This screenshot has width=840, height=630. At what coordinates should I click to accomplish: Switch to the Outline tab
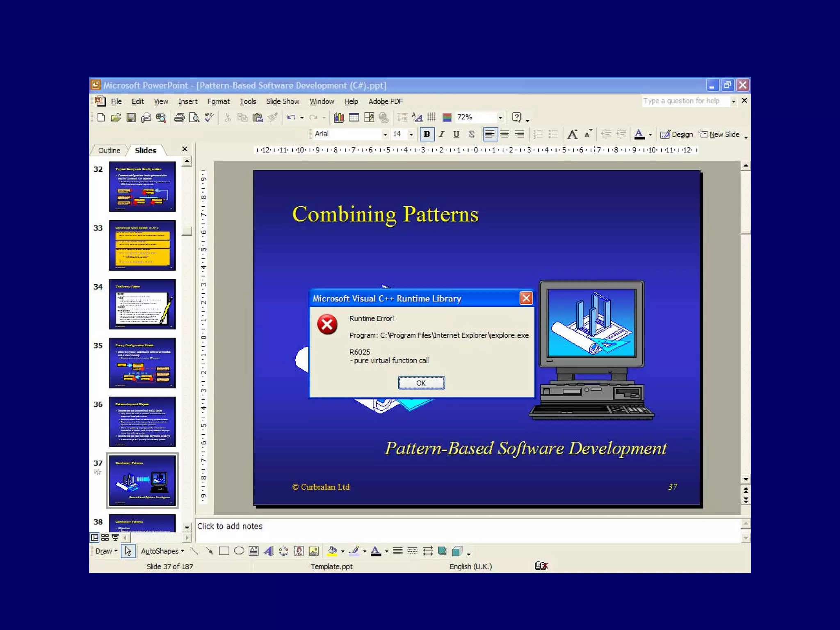[109, 151]
